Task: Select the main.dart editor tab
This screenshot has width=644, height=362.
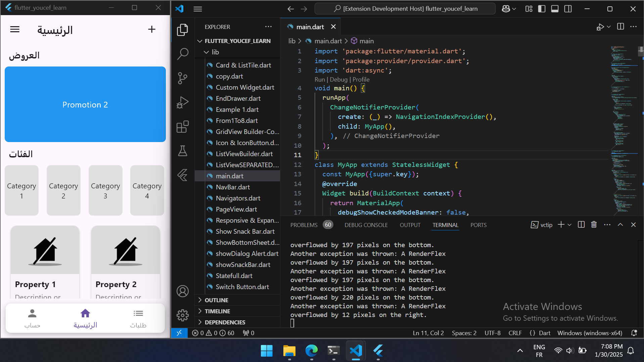Action: (x=310, y=27)
